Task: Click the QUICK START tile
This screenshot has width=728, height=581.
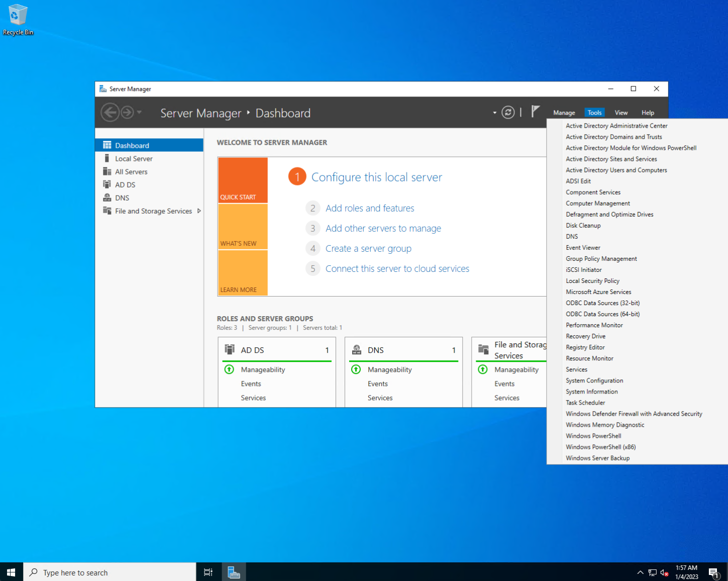Action: (x=243, y=180)
